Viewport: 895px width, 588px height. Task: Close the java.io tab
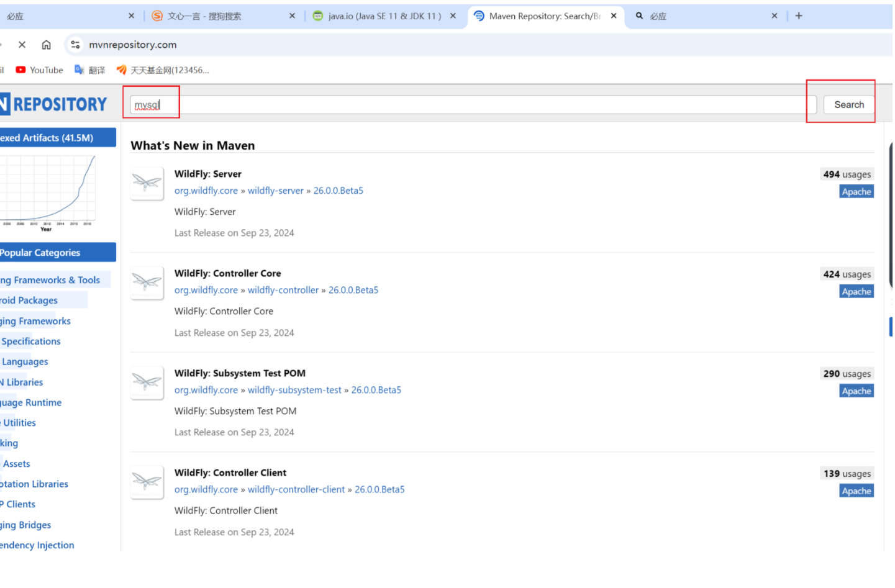pos(453,16)
